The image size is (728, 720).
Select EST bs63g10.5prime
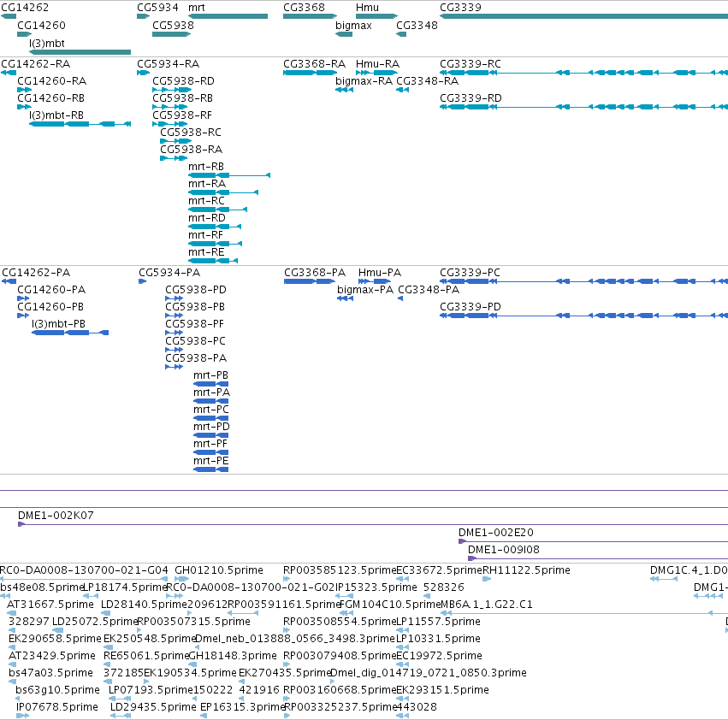tap(19, 699)
